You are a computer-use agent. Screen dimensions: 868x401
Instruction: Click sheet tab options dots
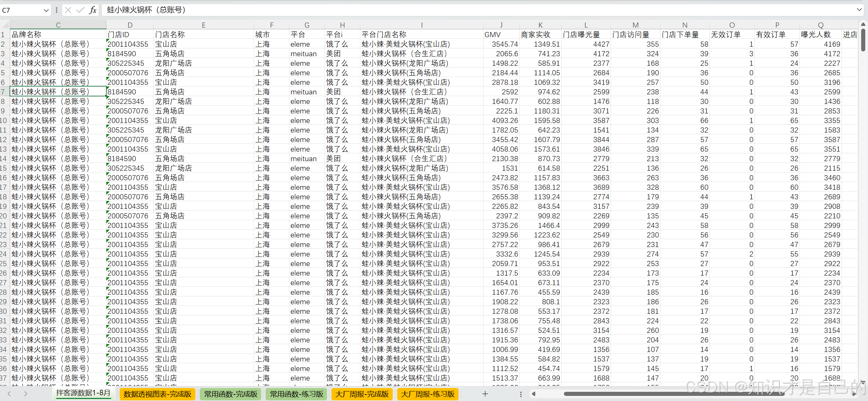pos(521,394)
